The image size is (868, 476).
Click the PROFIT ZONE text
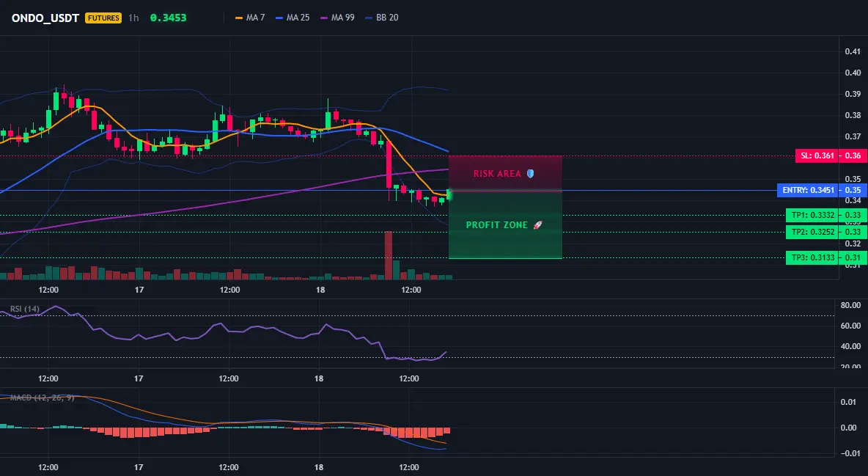click(x=497, y=225)
